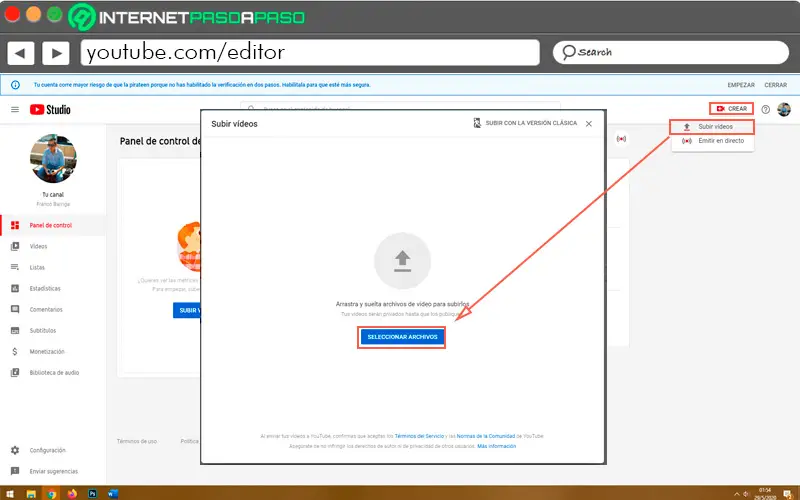Screen dimensions: 800x500
Task: Close the Subir vídeos dialog
Action: pos(589,124)
